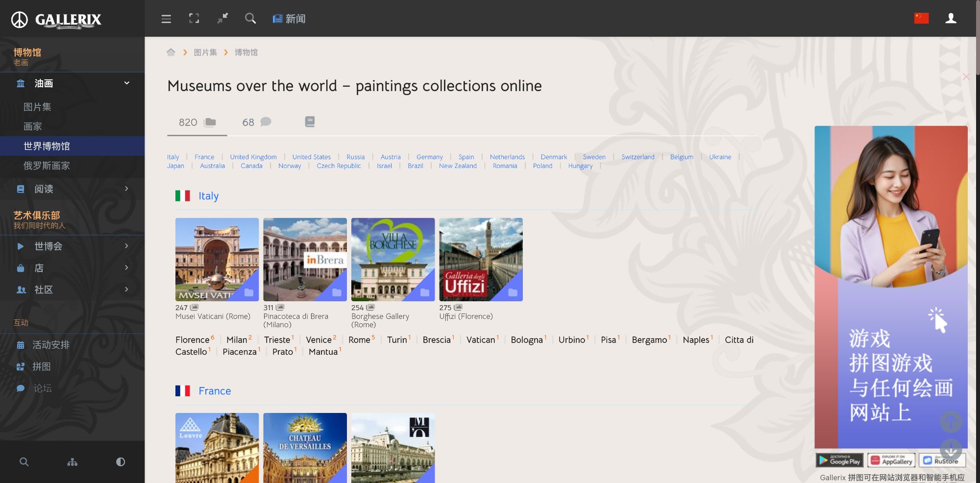This screenshot has height=483, width=980.
Task: Click Venice city link
Action: tap(318, 339)
